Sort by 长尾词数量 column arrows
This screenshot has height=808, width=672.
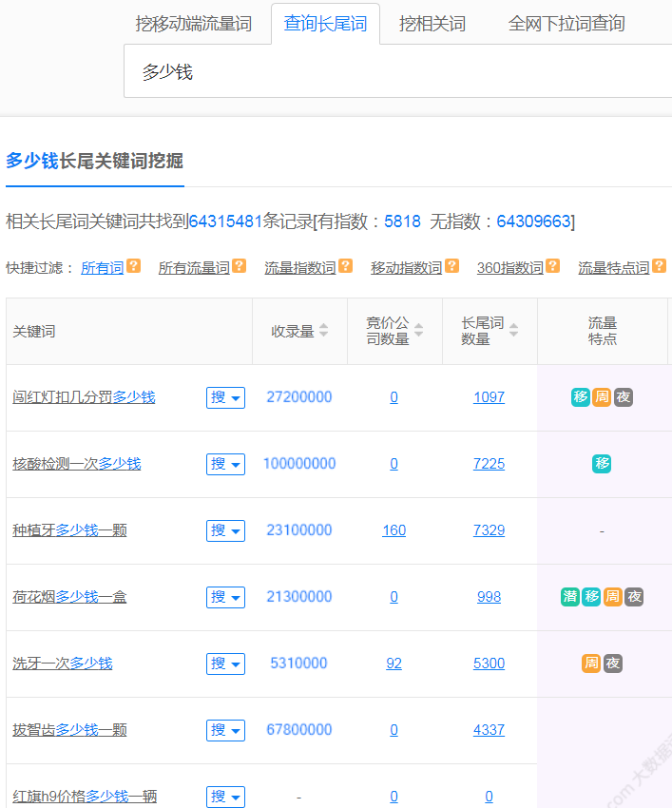514,330
